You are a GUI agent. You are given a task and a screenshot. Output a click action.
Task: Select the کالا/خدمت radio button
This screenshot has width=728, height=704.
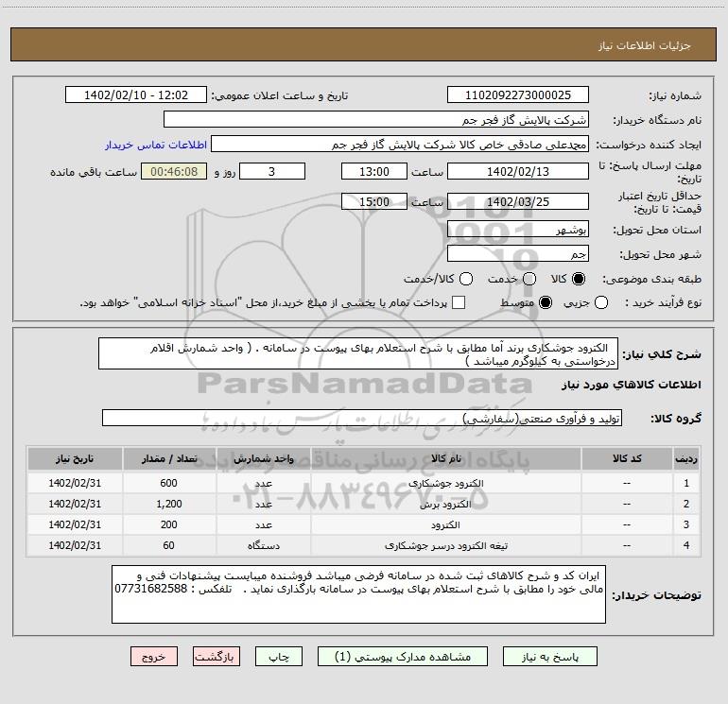(466, 279)
